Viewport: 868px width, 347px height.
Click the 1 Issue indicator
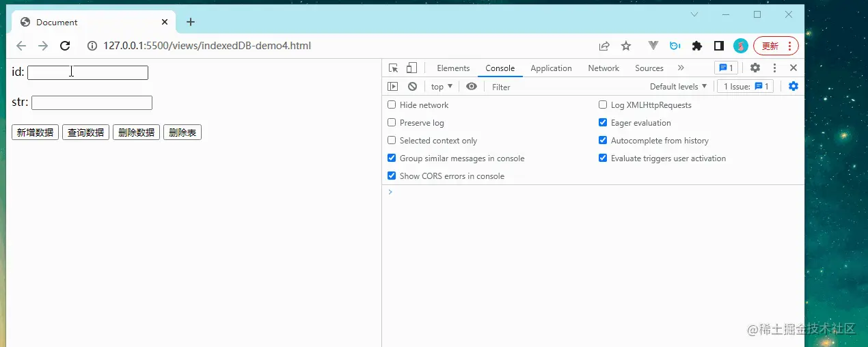click(745, 87)
